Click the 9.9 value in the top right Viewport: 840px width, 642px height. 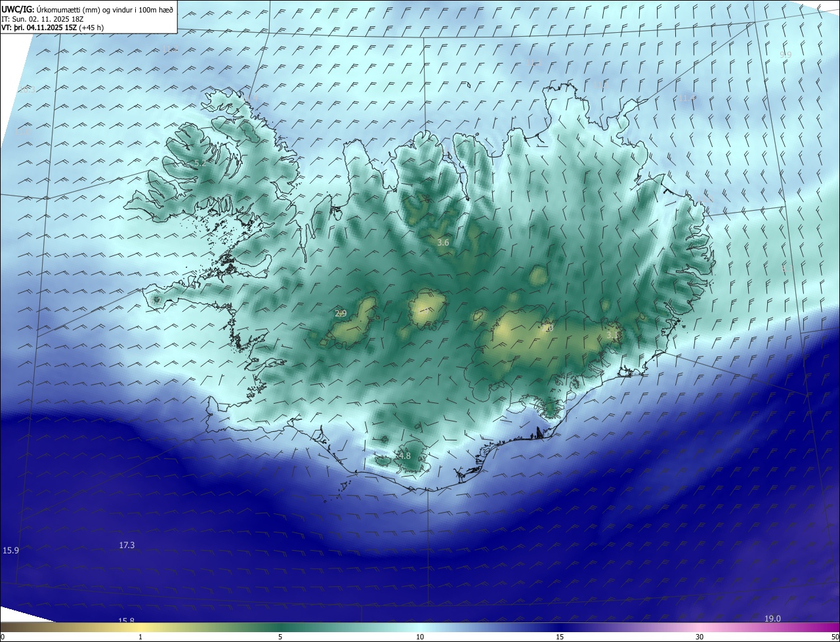[x=786, y=54]
